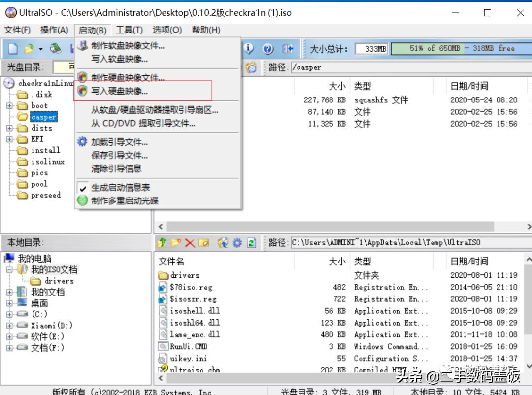Select the delete X icon in local toolbar
This screenshot has height=395, width=532.
(x=190, y=242)
